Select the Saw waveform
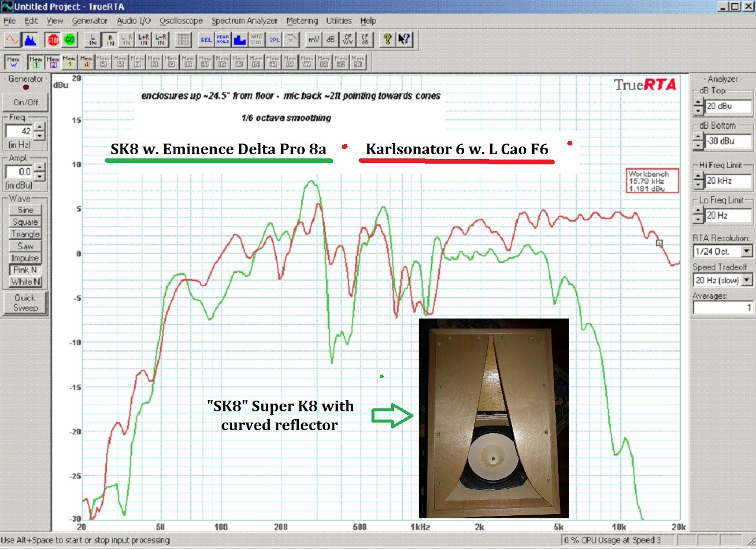The width and height of the screenshot is (756, 549). click(25, 246)
